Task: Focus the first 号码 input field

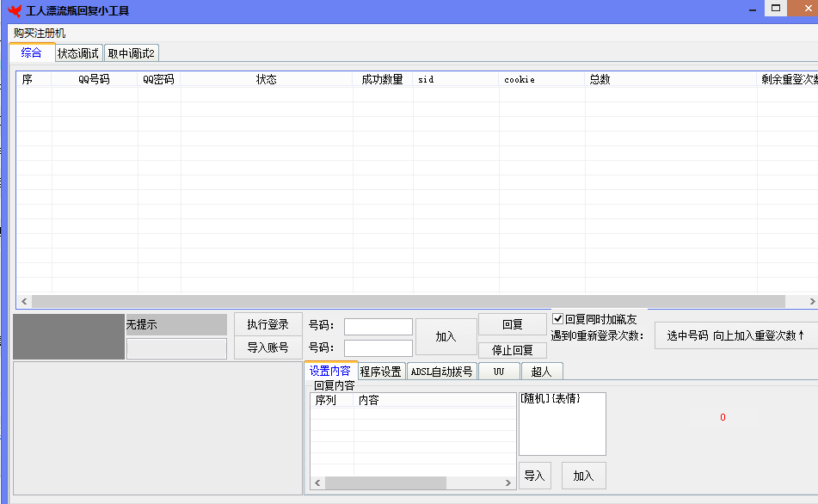Action: [x=378, y=327]
